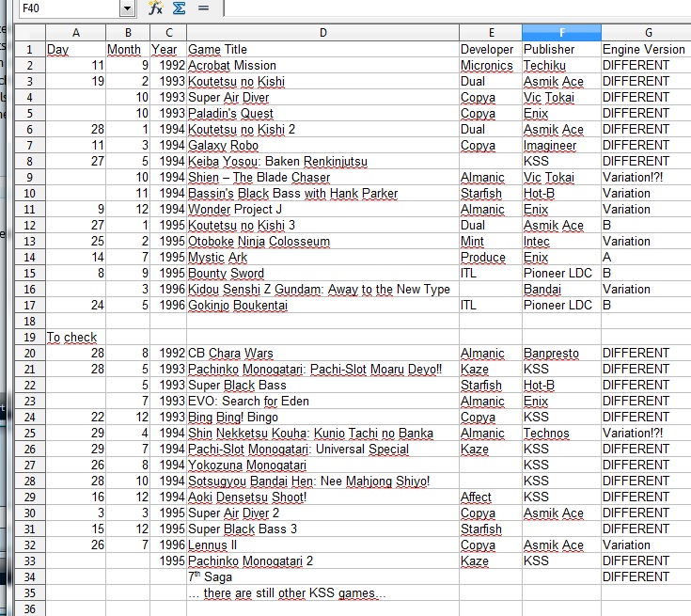Select the 'Bing Bing! Bingo' cell
691x616 pixels.
(323, 418)
